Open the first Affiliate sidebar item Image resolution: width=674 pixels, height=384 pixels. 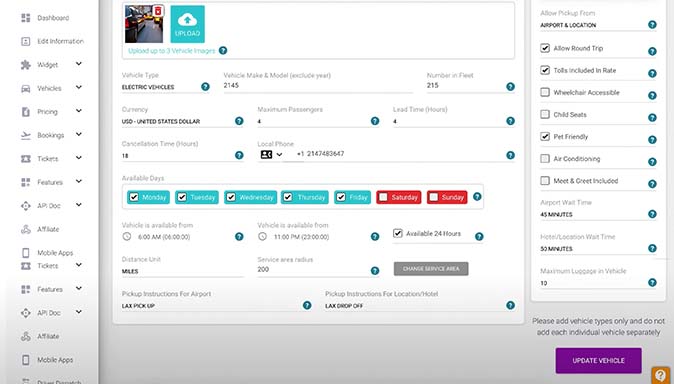(x=40, y=229)
